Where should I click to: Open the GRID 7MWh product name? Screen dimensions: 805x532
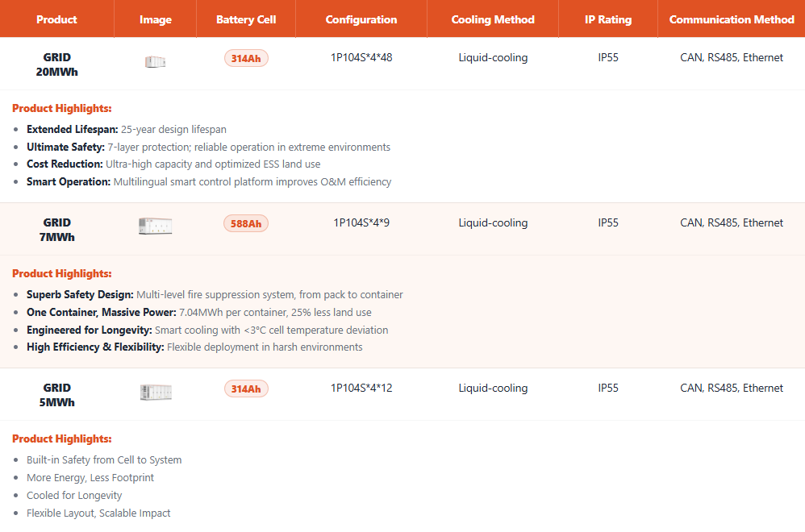[56, 230]
